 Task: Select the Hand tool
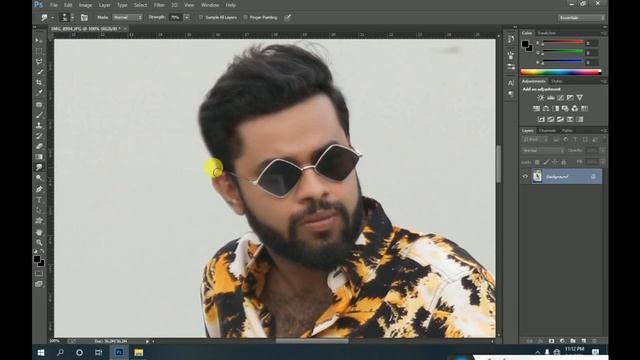[x=39, y=232]
